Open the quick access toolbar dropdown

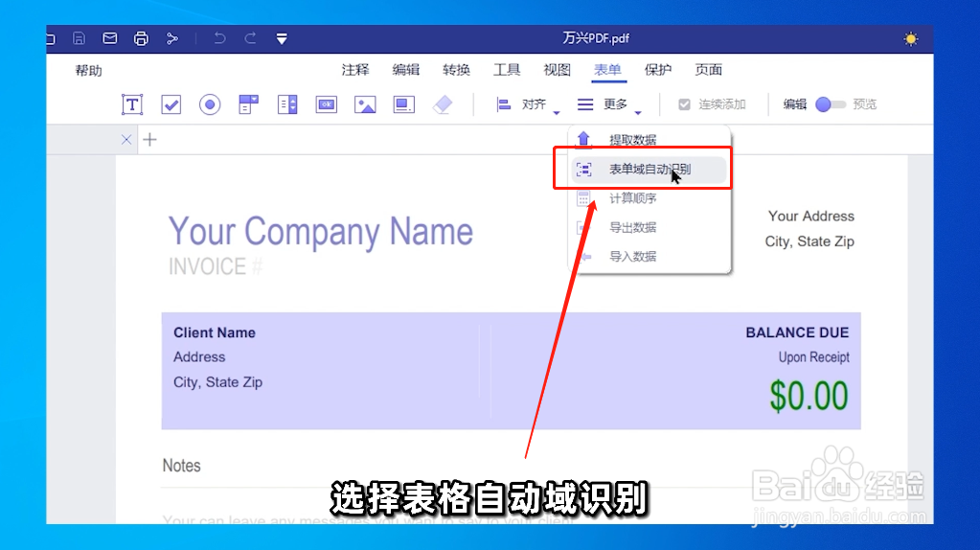tap(282, 38)
